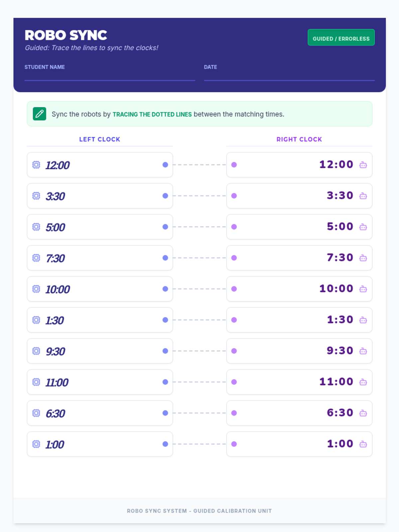Viewport: 399px width, 532px height.
Task: Click the chip icon beside left 5:00
Action: tap(36, 227)
